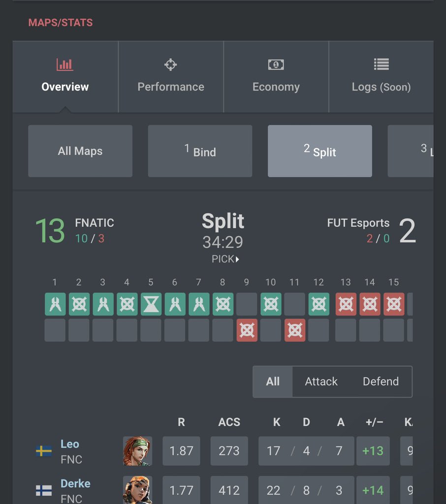Click round 1 elimination win icon
The width and height of the screenshot is (446, 504).
click(x=55, y=304)
